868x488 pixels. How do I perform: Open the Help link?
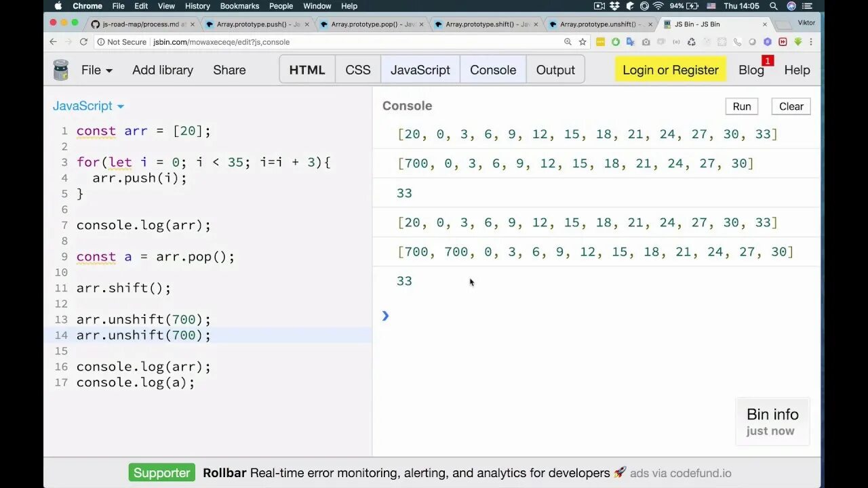click(797, 70)
